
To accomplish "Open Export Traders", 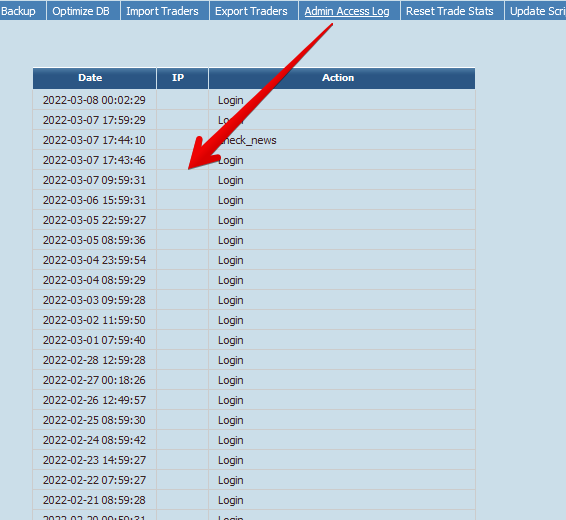I will point(251,11).
